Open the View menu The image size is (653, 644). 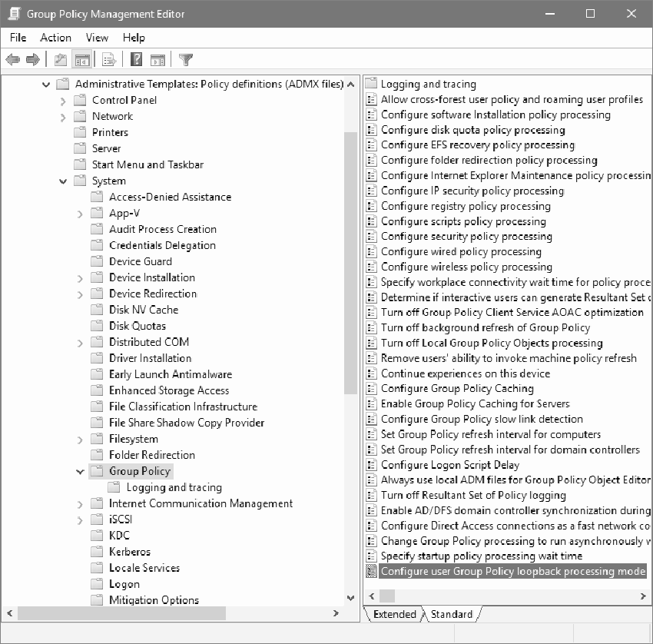[96, 38]
